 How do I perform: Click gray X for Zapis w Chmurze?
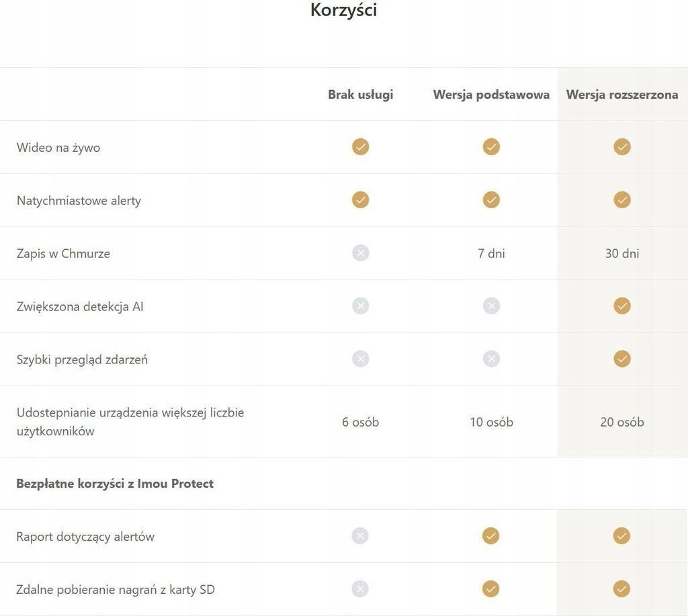coord(361,253)
